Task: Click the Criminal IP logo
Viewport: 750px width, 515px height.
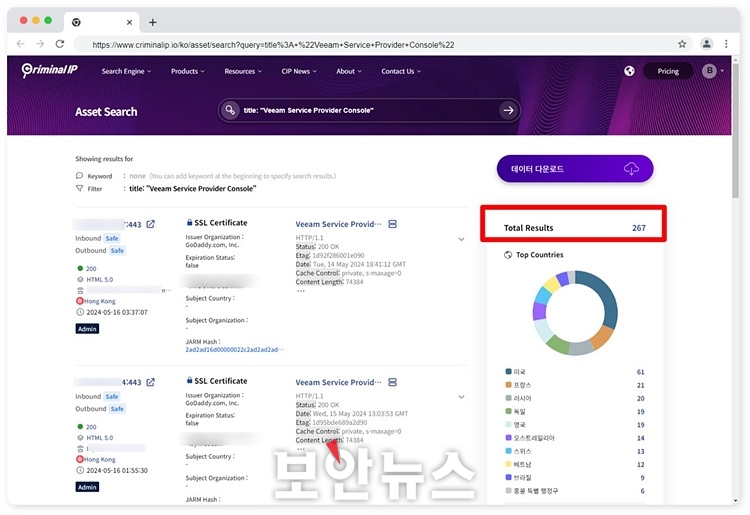Action: pos(50,70)
